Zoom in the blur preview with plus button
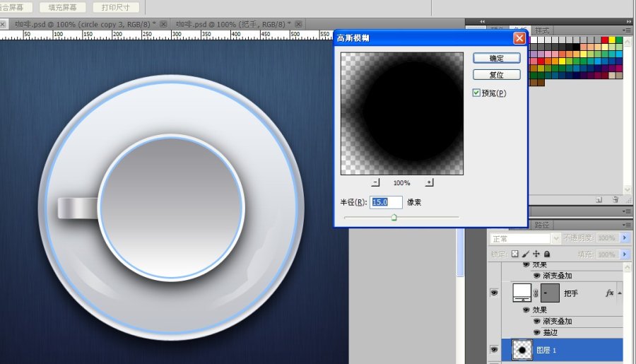This screenshot has height=364, width=636. click(429, 182)
